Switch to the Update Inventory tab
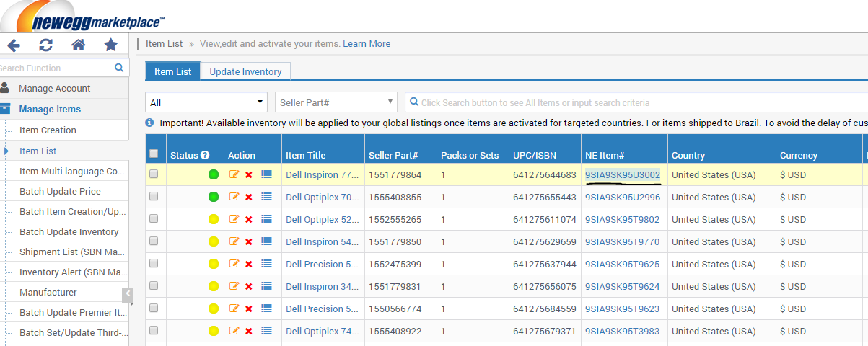Image resolution: width=868 pixels, height=346 pixels. pyautogui.click(x=245, y=71)
